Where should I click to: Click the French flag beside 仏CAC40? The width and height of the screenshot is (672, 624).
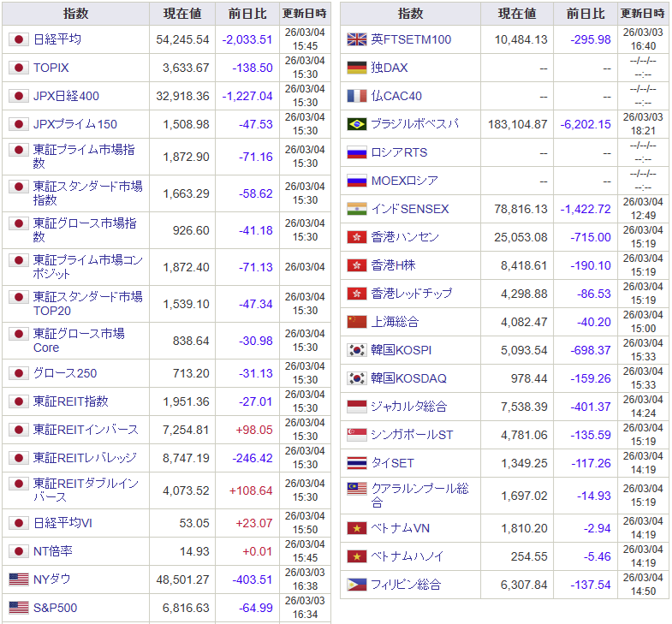tap(356, 96)
